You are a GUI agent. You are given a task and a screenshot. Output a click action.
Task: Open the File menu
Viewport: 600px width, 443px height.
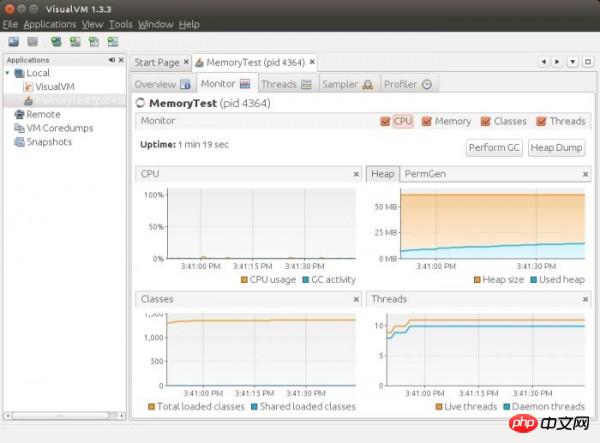pyautogui.click(x=10, y=24)
